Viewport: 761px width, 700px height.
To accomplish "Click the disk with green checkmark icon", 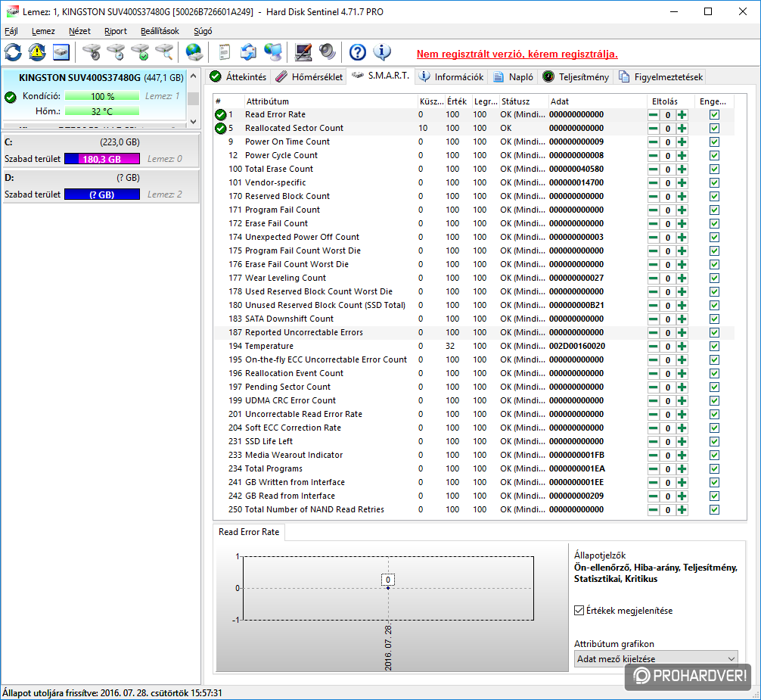I will (140, 52).
